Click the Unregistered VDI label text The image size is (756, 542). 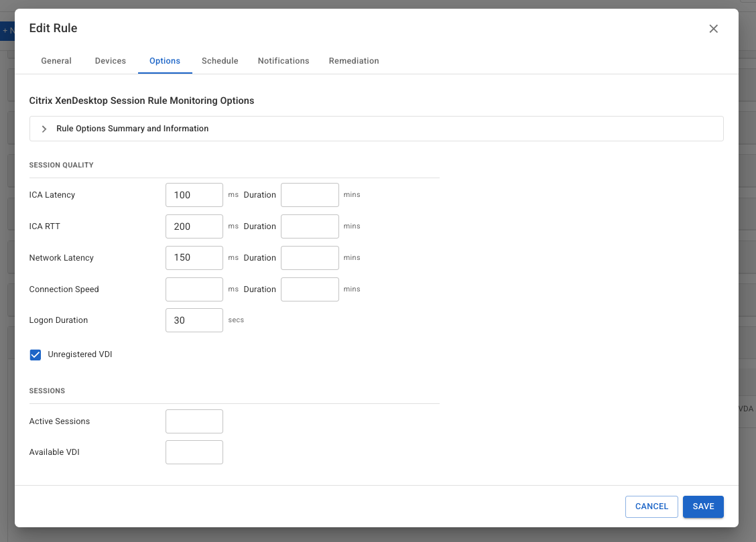pos(80,354)
